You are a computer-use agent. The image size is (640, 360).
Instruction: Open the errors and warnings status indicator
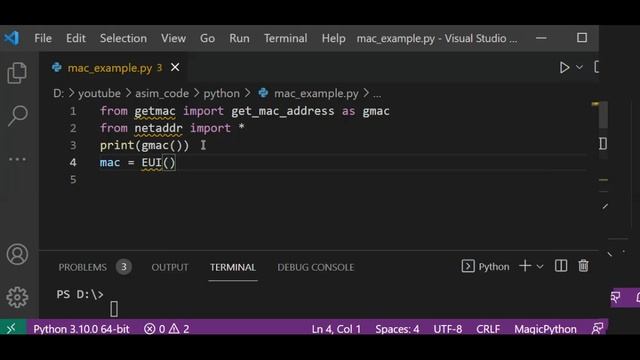tap(167, 329)
